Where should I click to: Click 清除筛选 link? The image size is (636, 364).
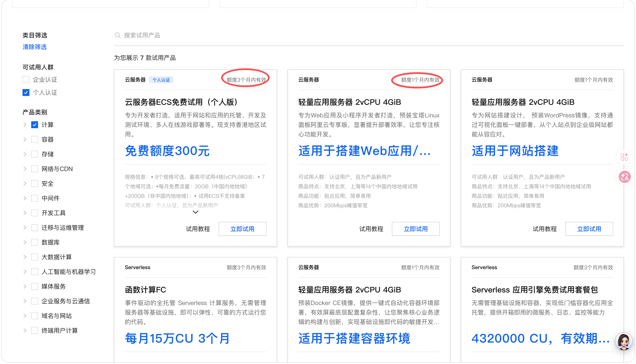tap(35, 47)
